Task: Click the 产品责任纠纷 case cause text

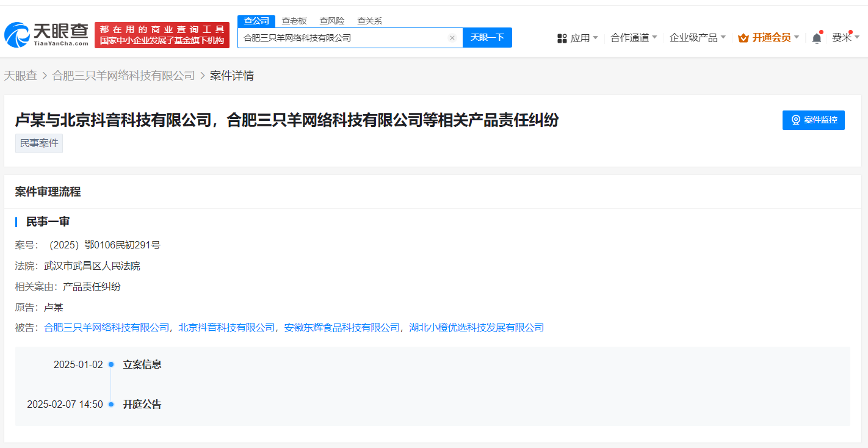Action: point(92,287)
